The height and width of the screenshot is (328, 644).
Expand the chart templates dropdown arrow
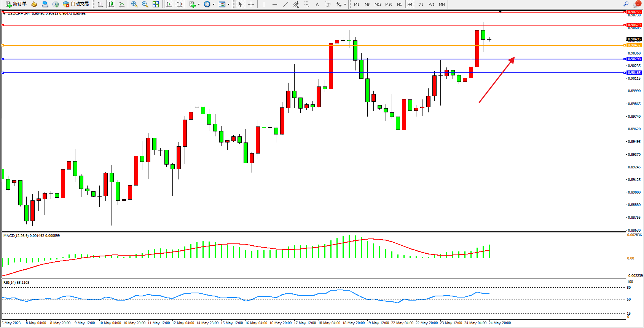coord(228,5)
